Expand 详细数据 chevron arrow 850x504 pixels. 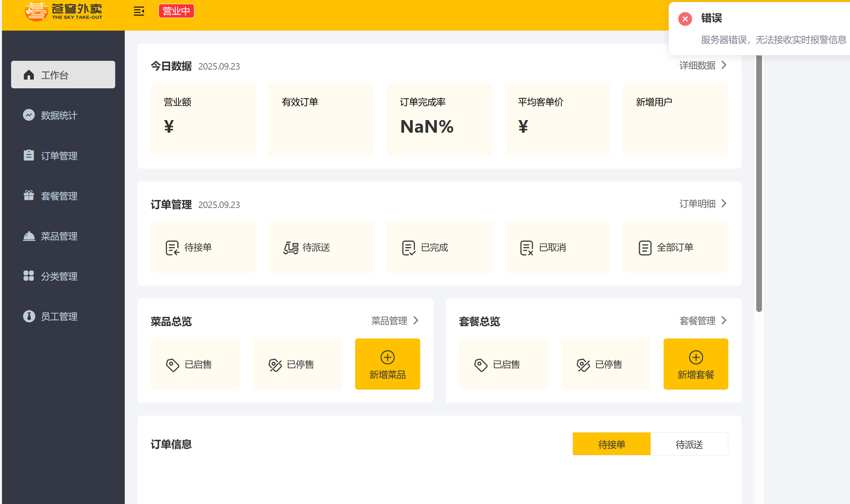tap(724, 65)
